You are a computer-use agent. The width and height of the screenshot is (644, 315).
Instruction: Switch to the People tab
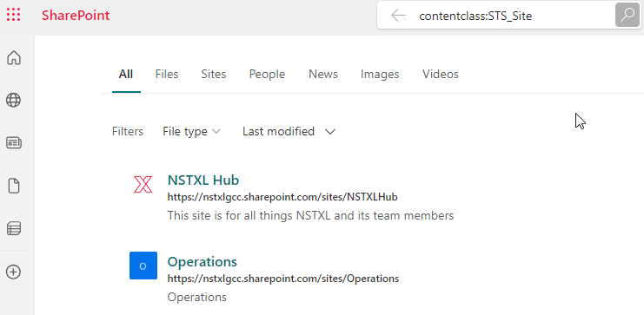tap(267, 75)
